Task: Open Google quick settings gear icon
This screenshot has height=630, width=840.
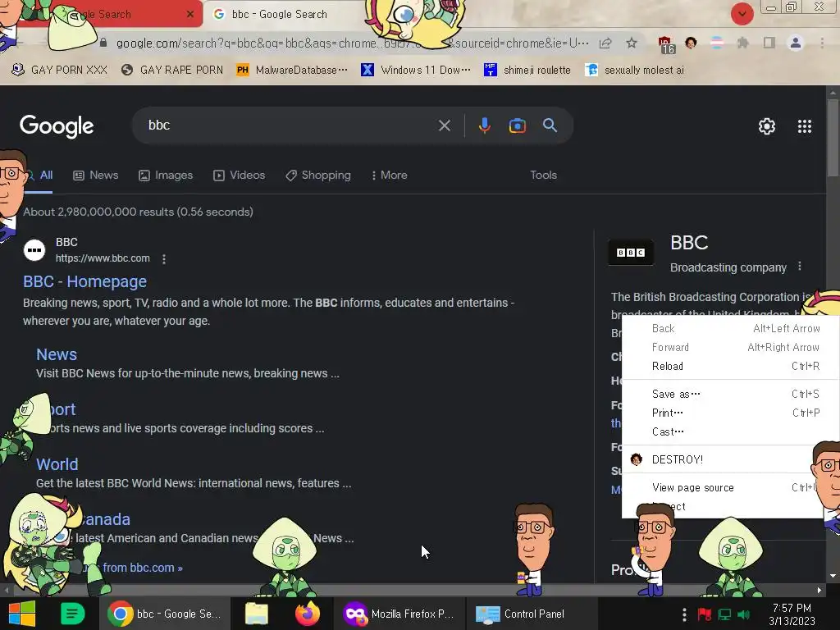Action: 767,126
